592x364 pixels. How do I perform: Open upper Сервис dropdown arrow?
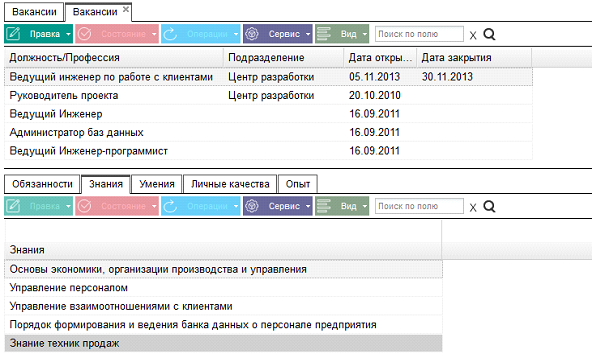click(308, 34)
